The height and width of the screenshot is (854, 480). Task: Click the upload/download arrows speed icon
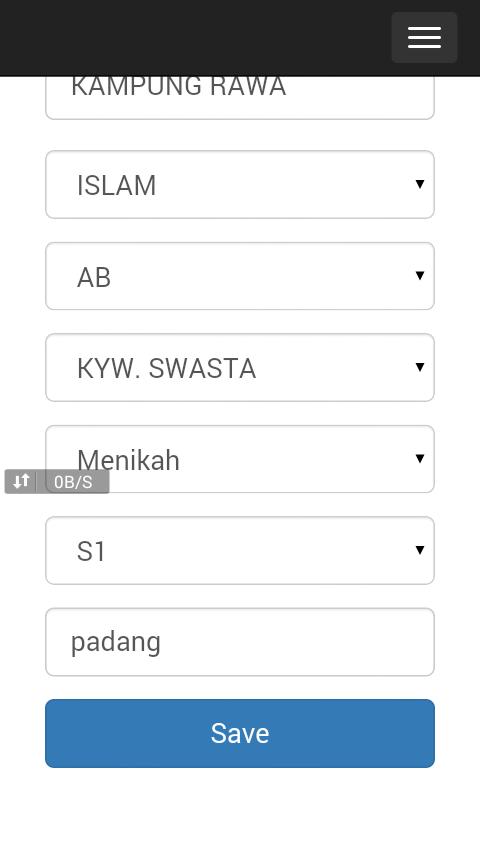21,481
